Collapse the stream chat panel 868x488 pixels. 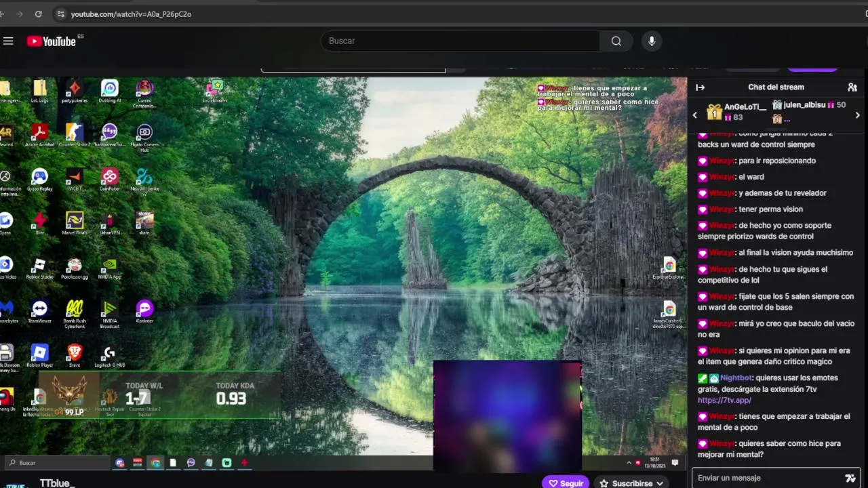click(x=701, y=87)
